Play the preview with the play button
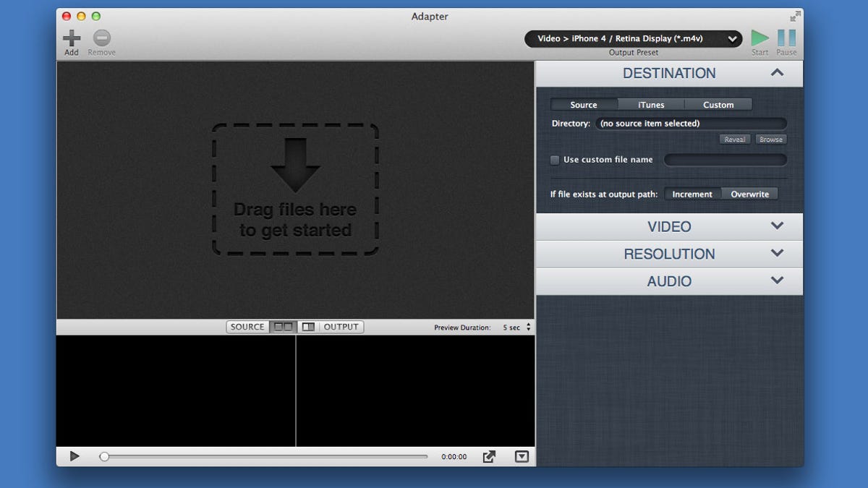This screenshot has height=488, width=868. tap(75, 456)
